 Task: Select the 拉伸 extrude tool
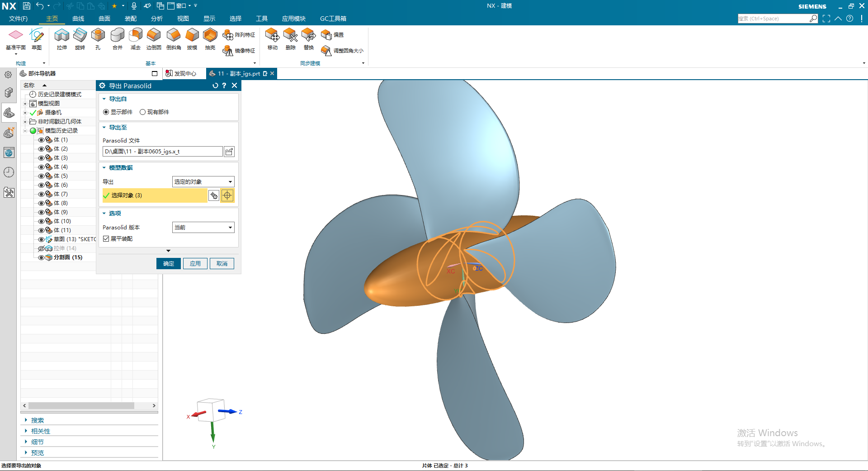62,39
